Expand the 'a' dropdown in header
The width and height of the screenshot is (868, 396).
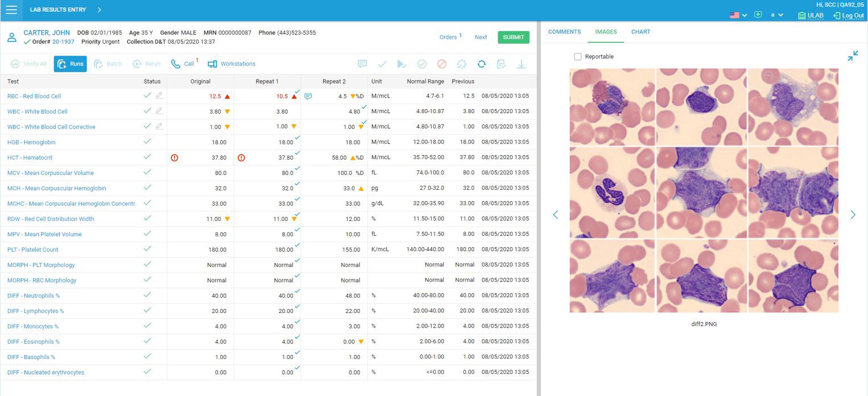tap(777, 15)
